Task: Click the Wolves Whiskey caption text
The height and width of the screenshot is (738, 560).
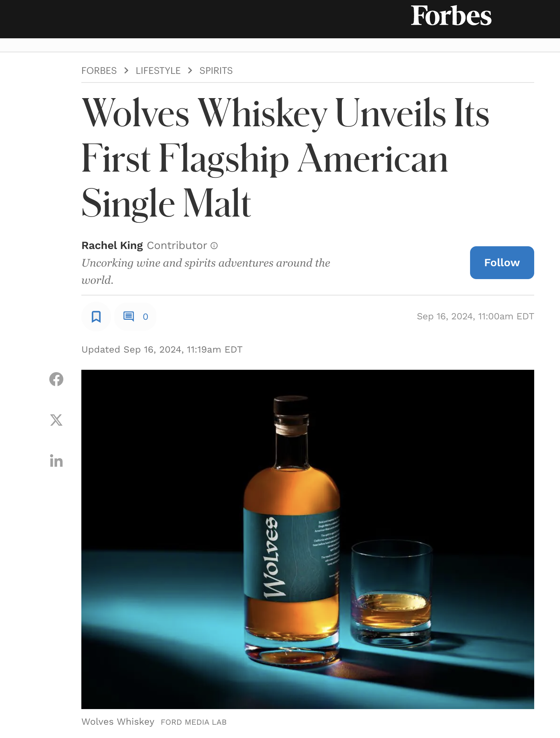Action: (x=118, y=722)
